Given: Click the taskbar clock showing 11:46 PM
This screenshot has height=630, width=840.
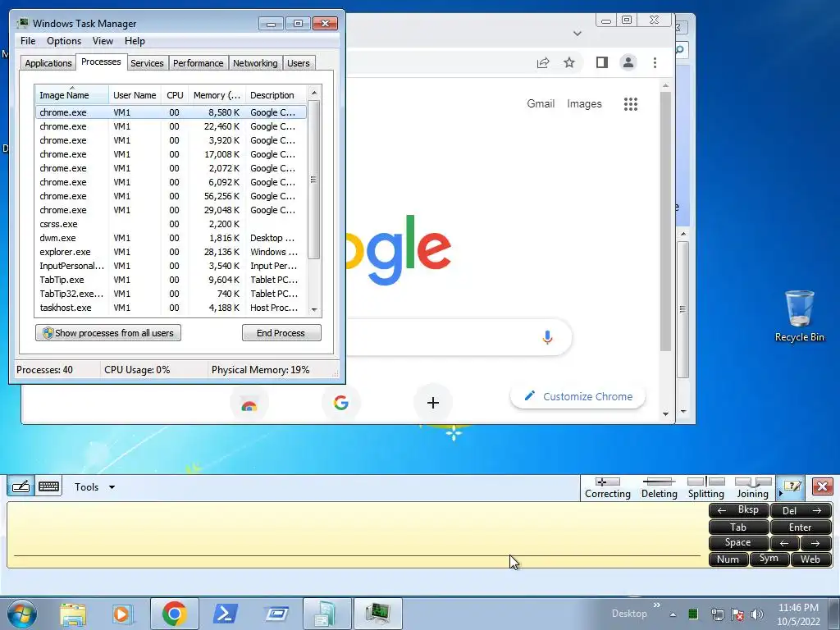Looking at the screenshot, I should point(798,614).
